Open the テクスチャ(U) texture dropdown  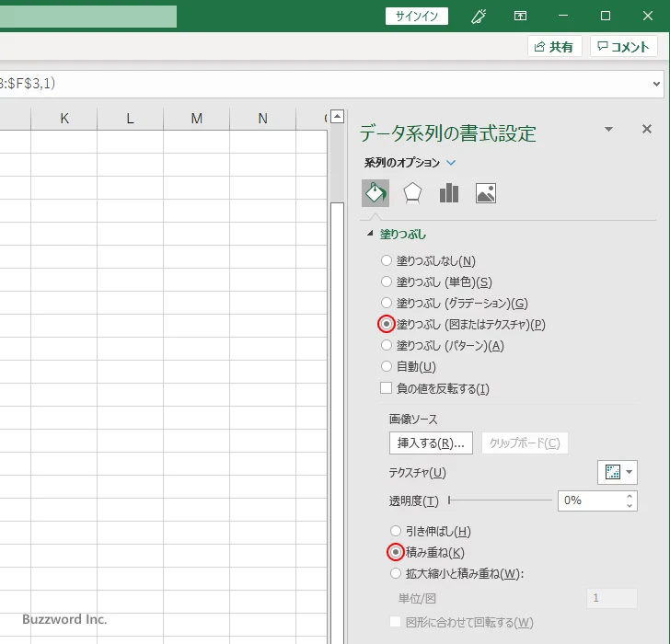click(x=617, y=472)
